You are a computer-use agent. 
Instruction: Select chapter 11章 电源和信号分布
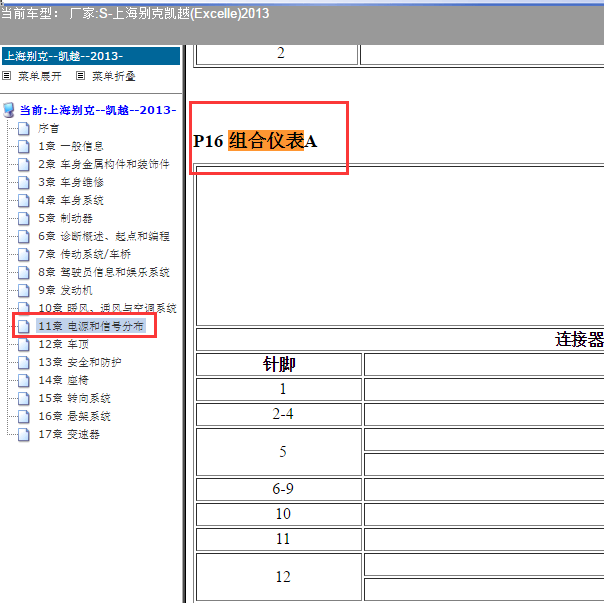click(91, 326)
